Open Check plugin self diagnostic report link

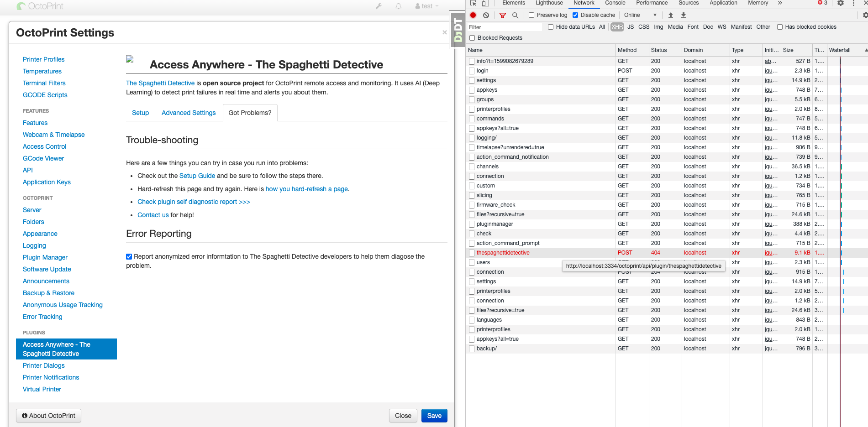194,202
